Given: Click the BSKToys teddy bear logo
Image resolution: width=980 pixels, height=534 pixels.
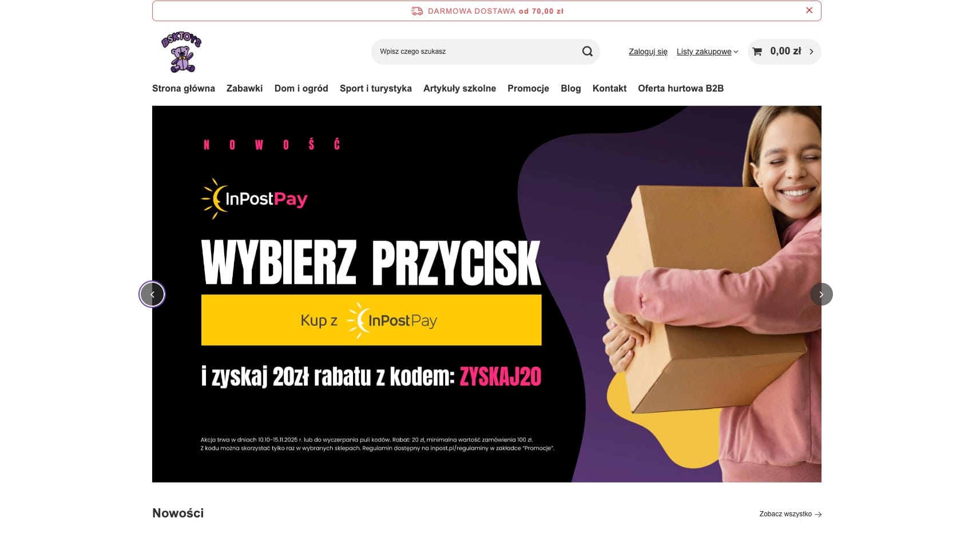Looking at the screenshot, I should (181, 52).
